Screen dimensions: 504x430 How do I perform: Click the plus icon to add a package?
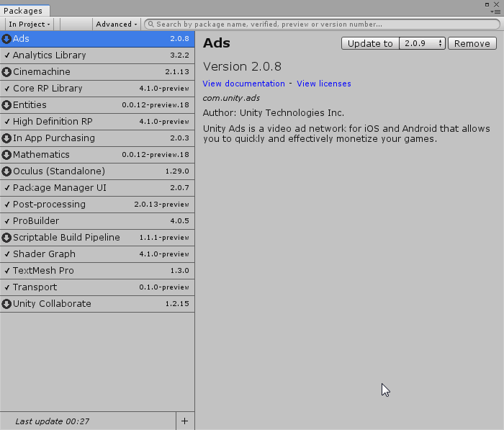pos(185,421)
